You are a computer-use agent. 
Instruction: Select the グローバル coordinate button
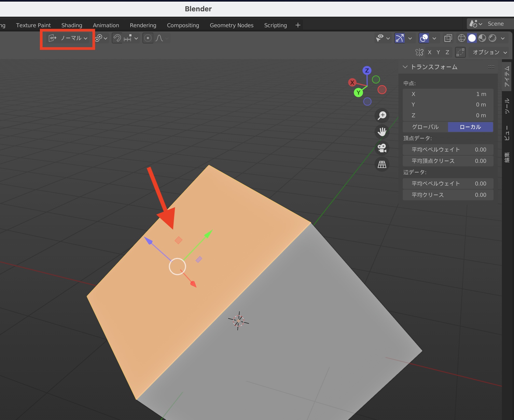[x=425, y=127]
